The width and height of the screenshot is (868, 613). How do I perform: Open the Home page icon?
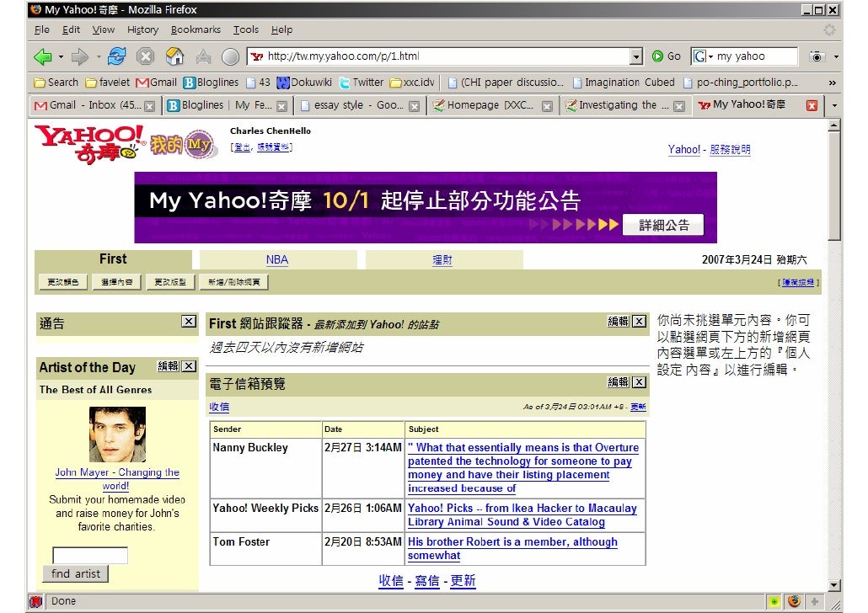(174, 56)
